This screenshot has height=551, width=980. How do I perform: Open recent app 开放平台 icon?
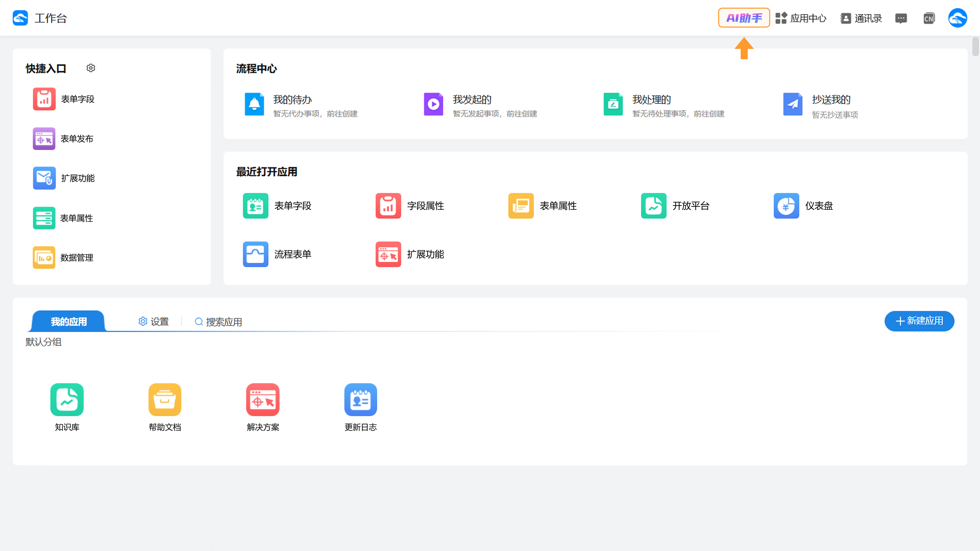point(654,206)
